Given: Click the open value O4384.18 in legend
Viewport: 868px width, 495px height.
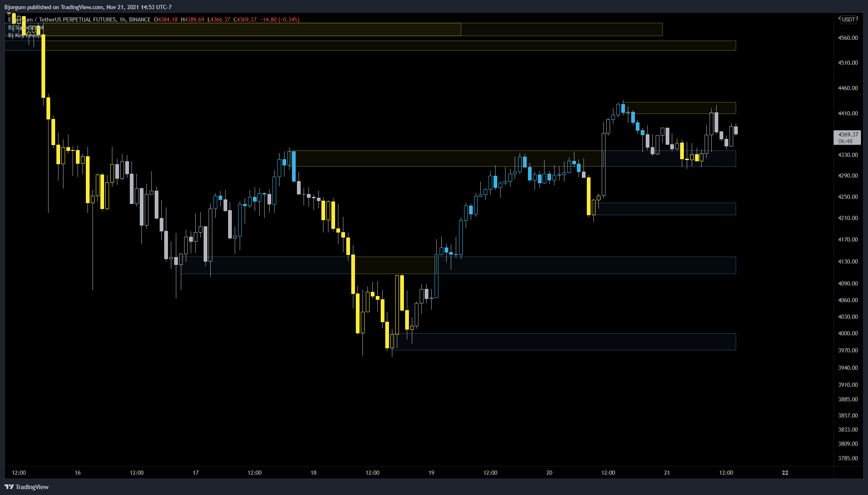Looking at the screenshot, I should tap(165, 19).
